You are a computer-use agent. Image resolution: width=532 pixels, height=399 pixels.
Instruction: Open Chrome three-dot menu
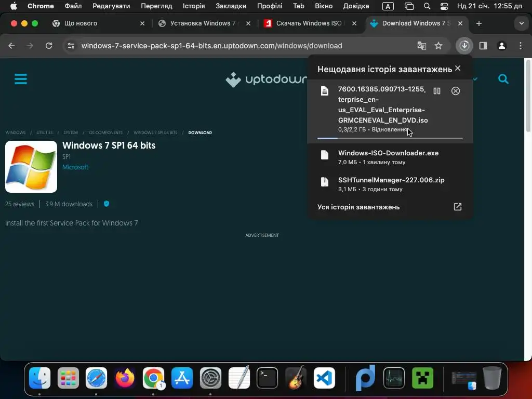click(521, 46)
